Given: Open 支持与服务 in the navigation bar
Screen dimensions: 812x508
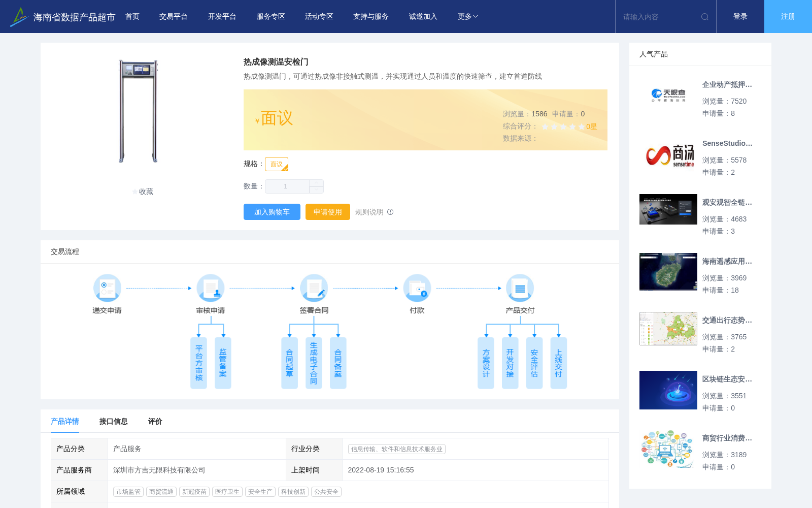Looking at the screenshot, I should 371,17.
